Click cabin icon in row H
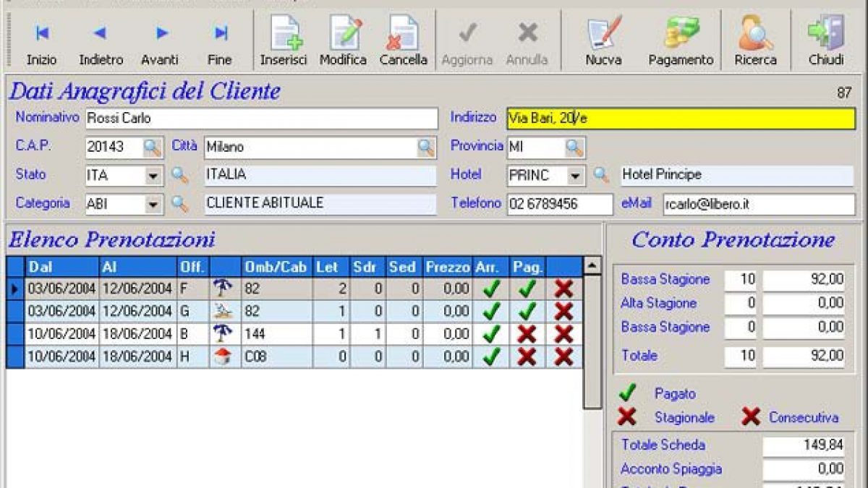This screenshot has height=488, width=868. (224, 356)
